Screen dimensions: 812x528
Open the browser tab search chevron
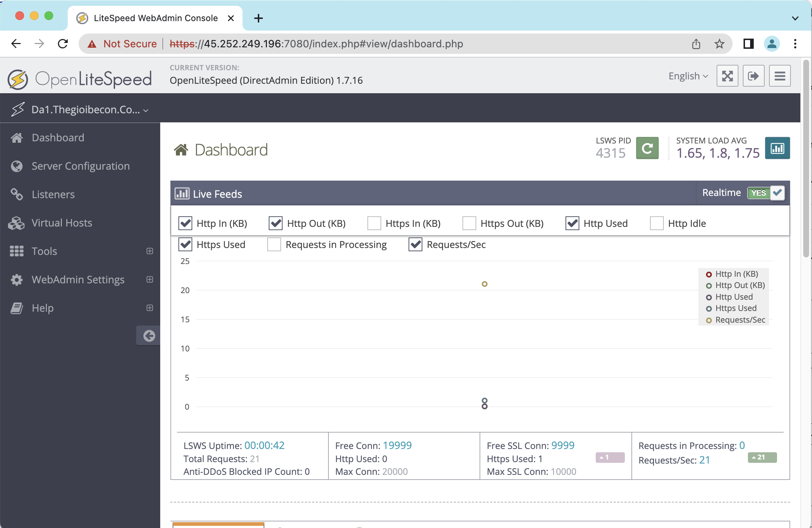(x=795, y=18)
